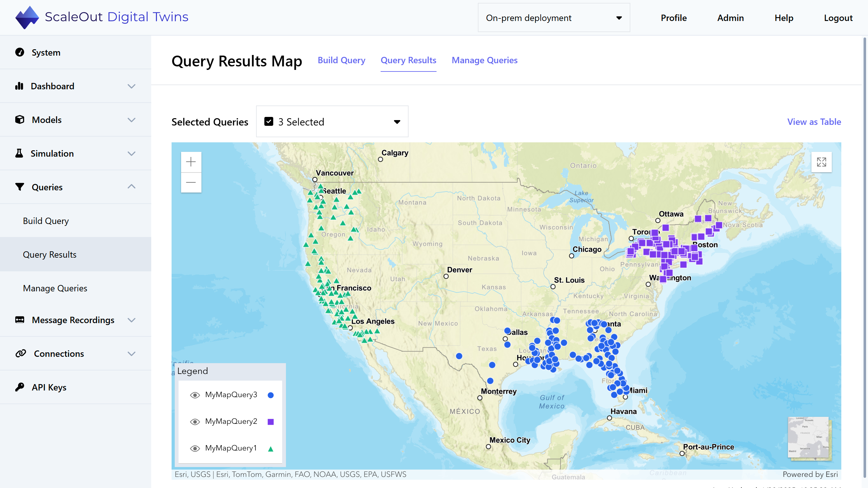The height and width of the screenshot is (488, 868).
Task: Click View as Table link
Action: [x=814, y=122]
